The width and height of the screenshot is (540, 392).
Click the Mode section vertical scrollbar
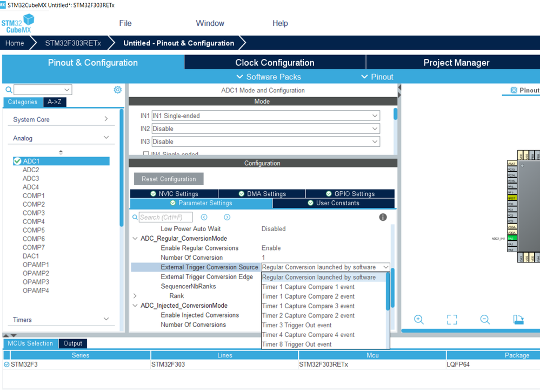395,114
